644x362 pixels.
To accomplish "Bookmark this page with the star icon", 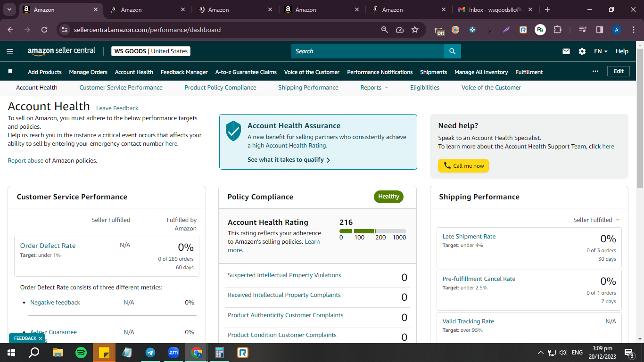I will click(415, 30).
